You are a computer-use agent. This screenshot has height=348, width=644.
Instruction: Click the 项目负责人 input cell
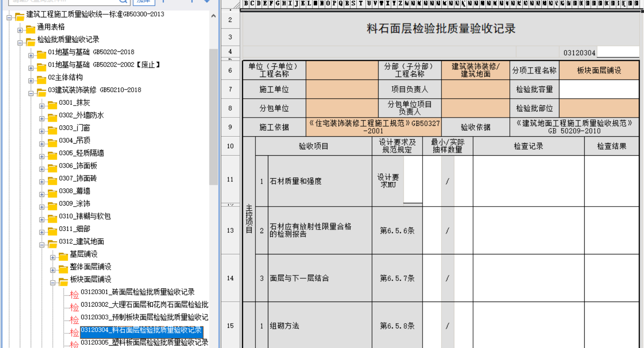pyautogui.click(x=475, y=89)
